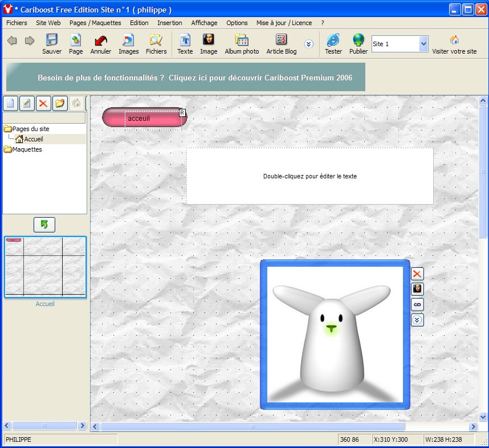Image resolution: width=489 pixels, height=448 pixels.
Task: Add a new page via Page icon
Action: pyautogui.click(x=76, y=44)
